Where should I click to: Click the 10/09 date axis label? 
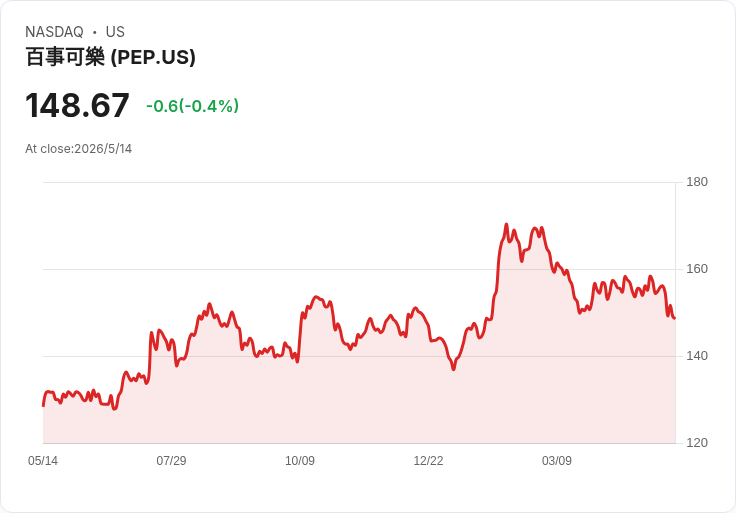click(x=300, y=461)
